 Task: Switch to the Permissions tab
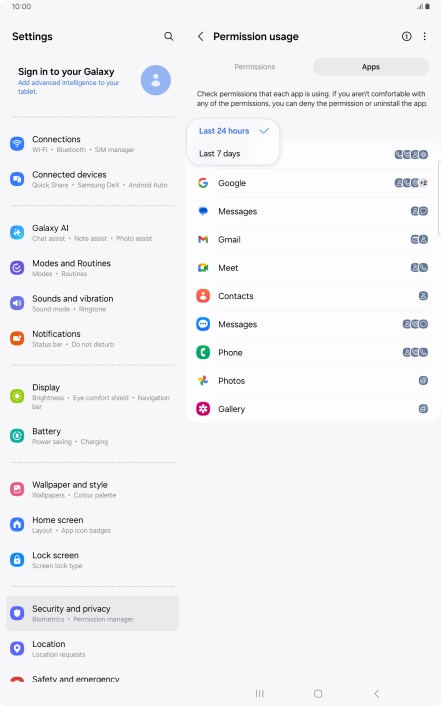pos(255,67)
